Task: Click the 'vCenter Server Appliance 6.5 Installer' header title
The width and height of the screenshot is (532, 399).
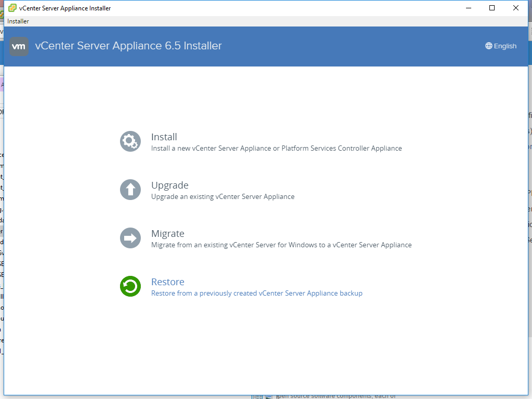Action: (x=128, y=46)
